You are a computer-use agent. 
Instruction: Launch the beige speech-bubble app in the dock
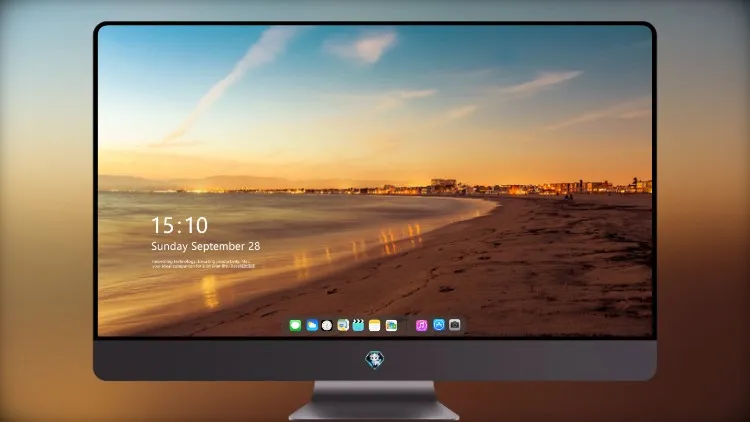[x=343, y=325]
